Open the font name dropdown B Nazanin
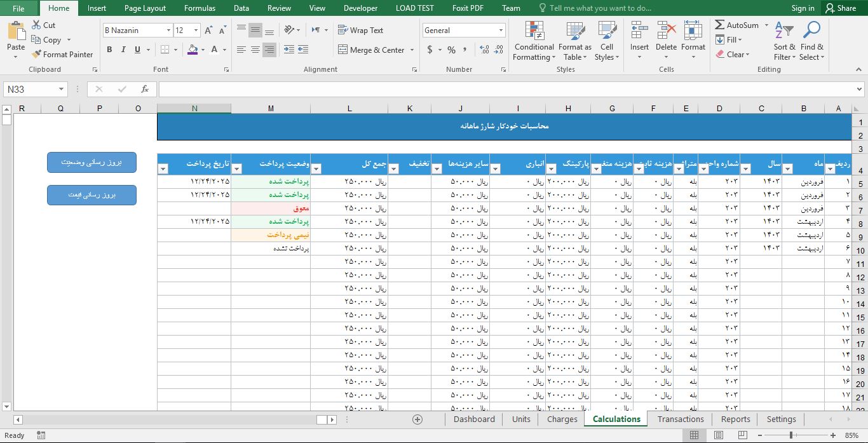This screenshot has height=443, width=868. point(168,31)
